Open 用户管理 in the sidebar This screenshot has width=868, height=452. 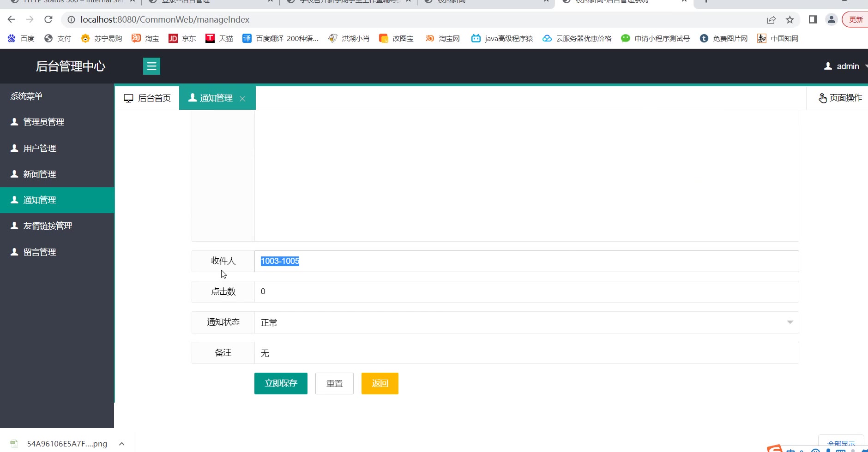57,148
